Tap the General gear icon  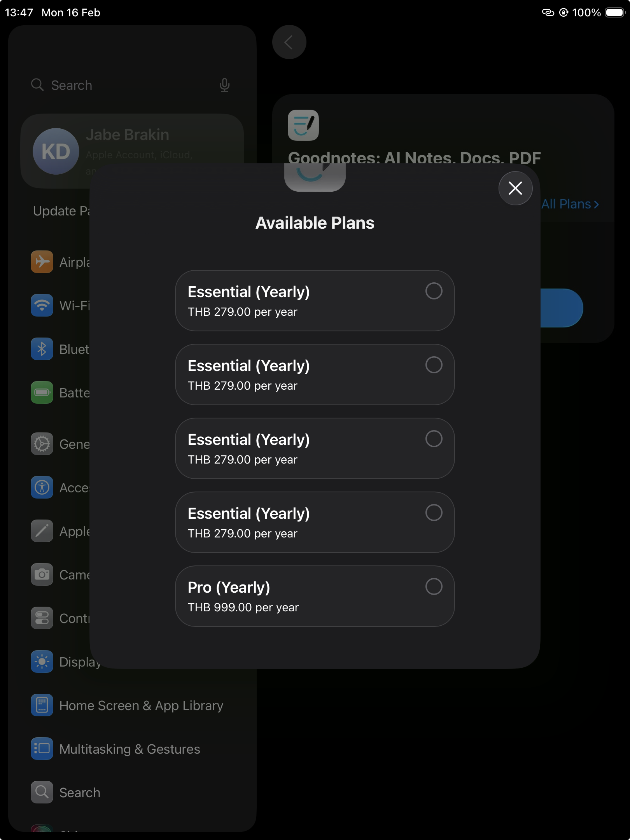click(42, 444)
